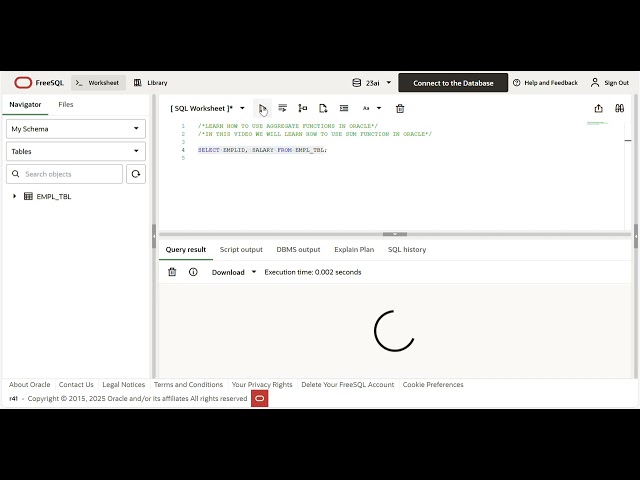640x480 pixels.
Task: Click the Execution time text
Action: 313,272
